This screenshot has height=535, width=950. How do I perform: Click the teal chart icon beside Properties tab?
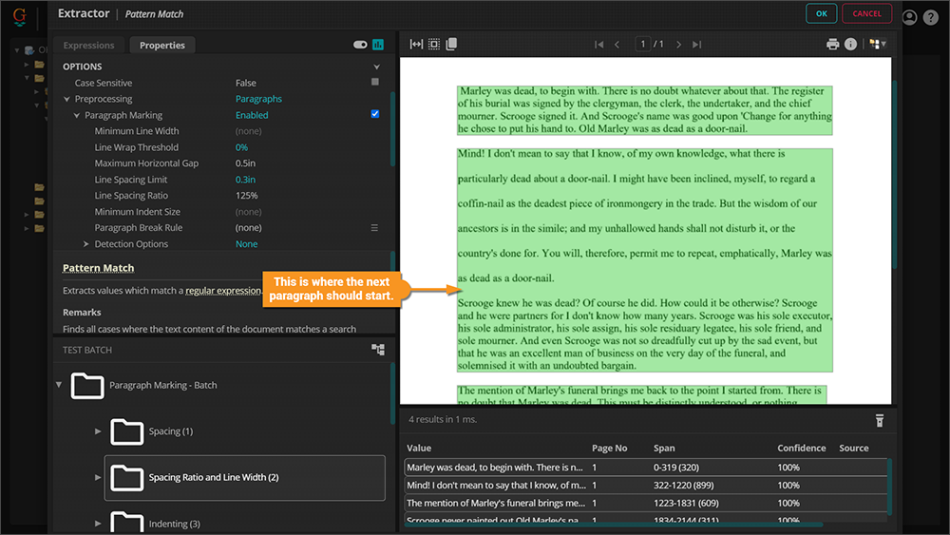click(x=378, y=44)
